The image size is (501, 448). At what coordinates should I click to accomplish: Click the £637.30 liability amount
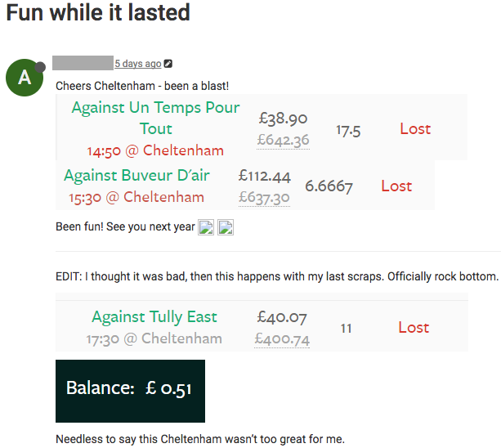(x=264, y=197)
